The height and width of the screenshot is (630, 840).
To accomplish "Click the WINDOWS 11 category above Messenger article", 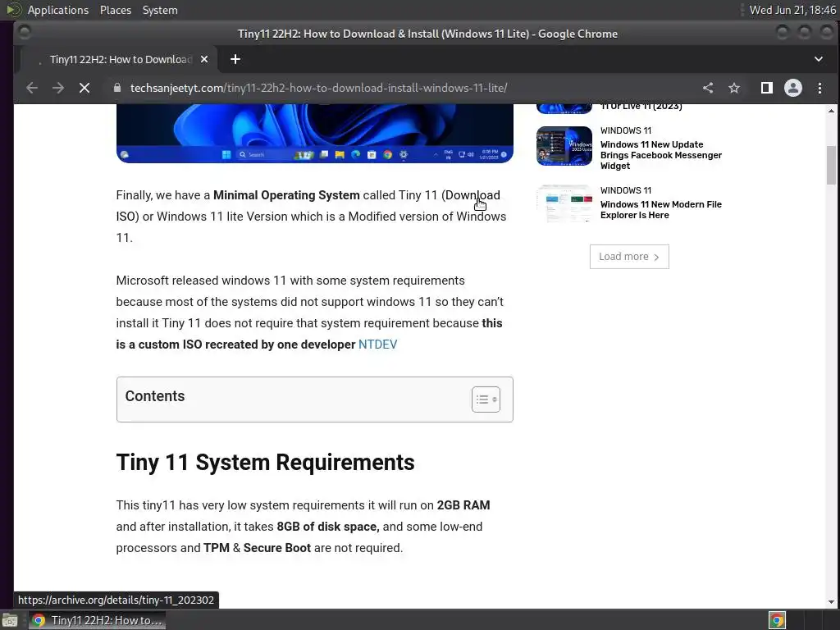I will (x=626, y=130).
